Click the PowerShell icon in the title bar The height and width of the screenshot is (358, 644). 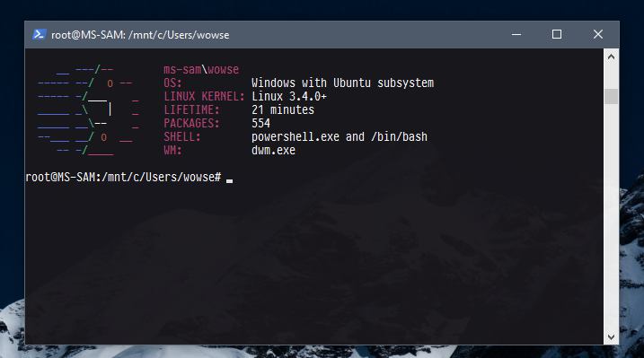39,34
